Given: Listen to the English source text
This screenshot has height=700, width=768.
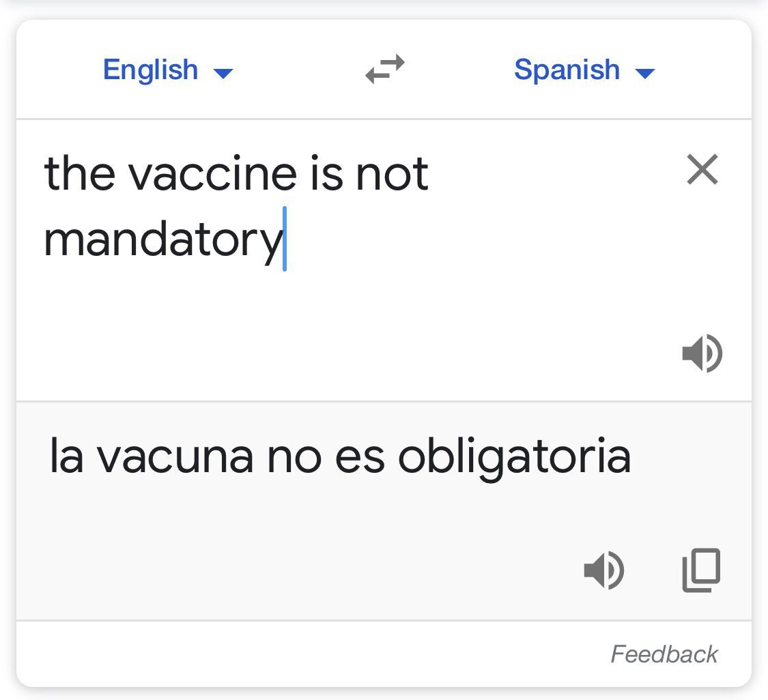Looking at the screenshot, I should coord(702,353).
